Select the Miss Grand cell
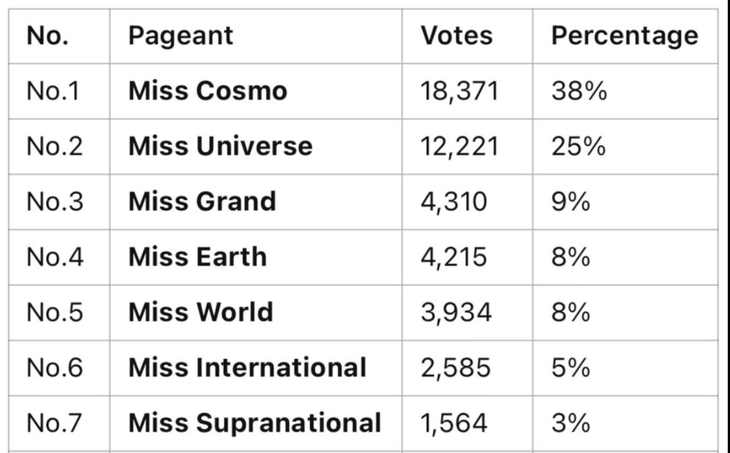Image resolution: width=730 pixels, height=453 pixels. pyautogui.click(x=202, y=201)
